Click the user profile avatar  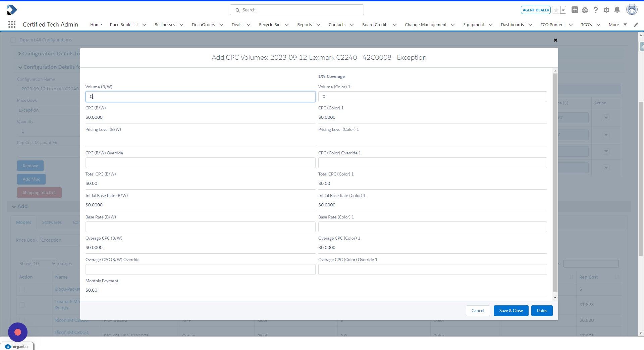(632, 9)
